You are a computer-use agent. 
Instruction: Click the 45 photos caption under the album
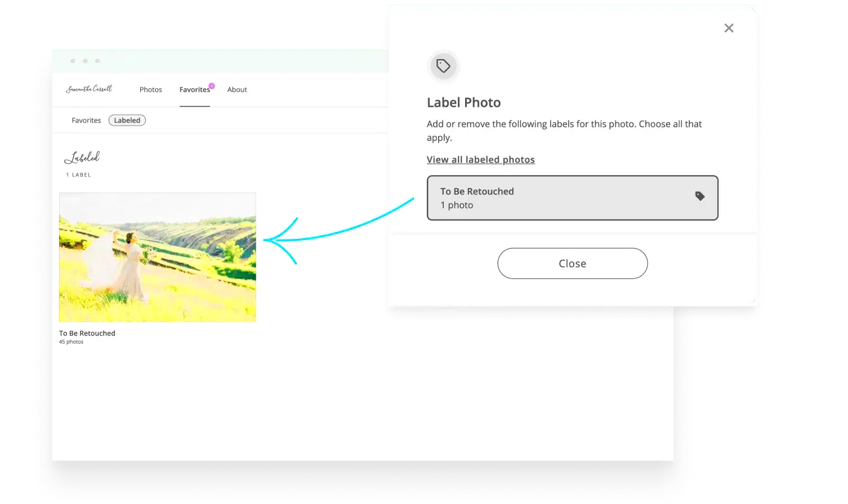pos(71,341)
